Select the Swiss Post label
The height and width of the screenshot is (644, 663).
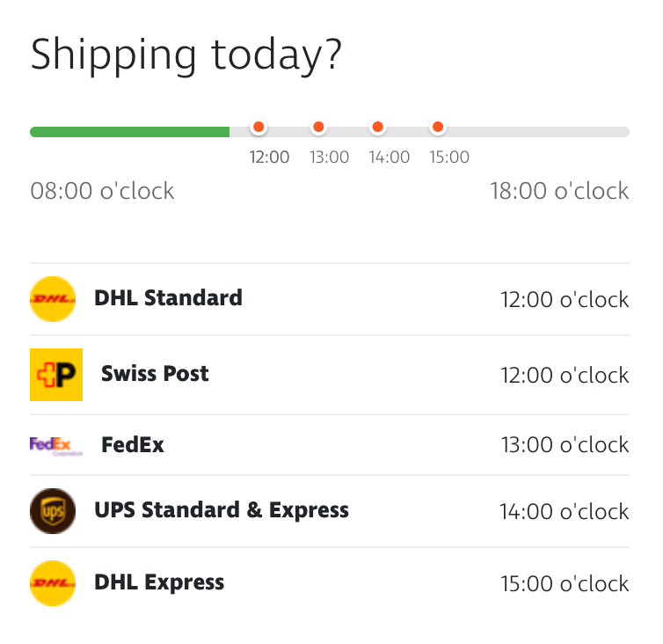pyautogui.click(x=155, y=374)
